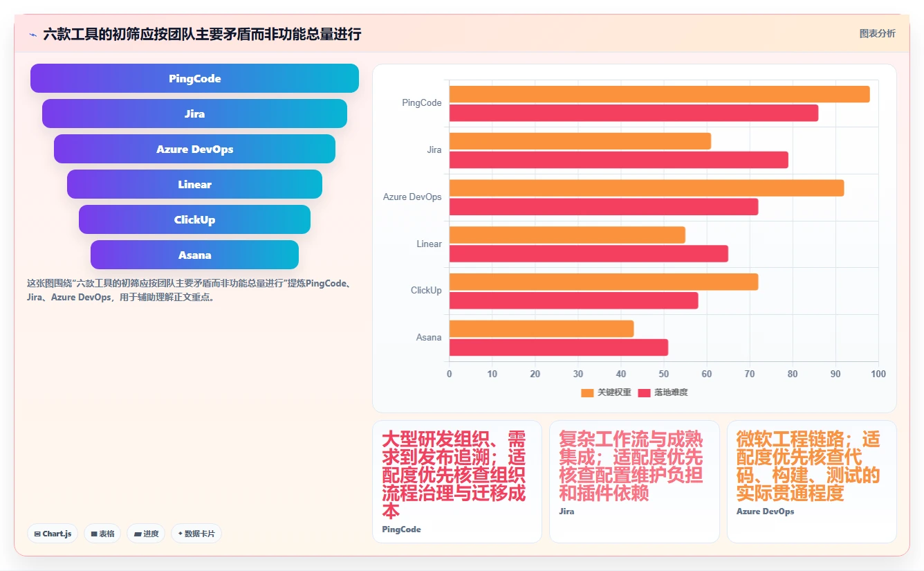Click Azure DevOps' red 落地难度 bar
The image size is (924, 571).
(x=604, y=207)
